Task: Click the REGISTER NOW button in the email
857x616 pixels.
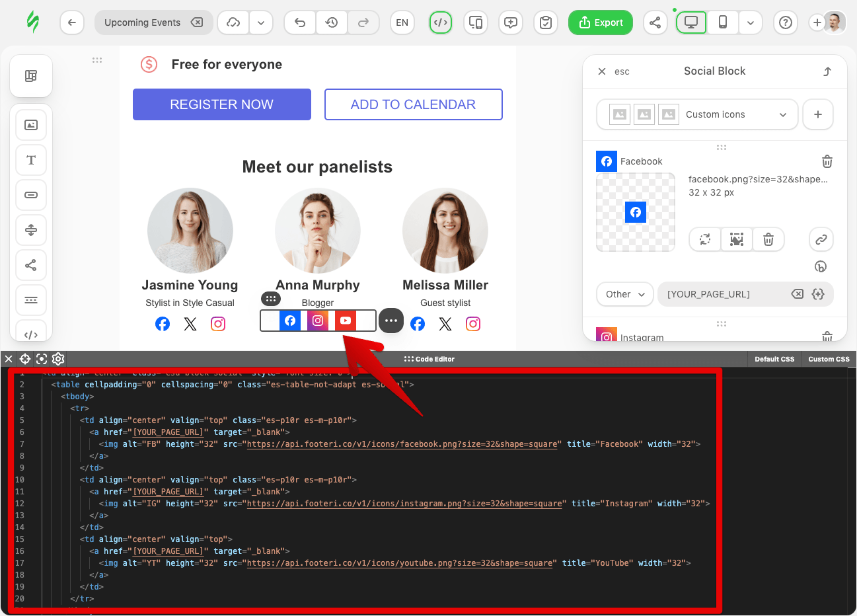Action: pyautogui.click(x=222, y=104)
